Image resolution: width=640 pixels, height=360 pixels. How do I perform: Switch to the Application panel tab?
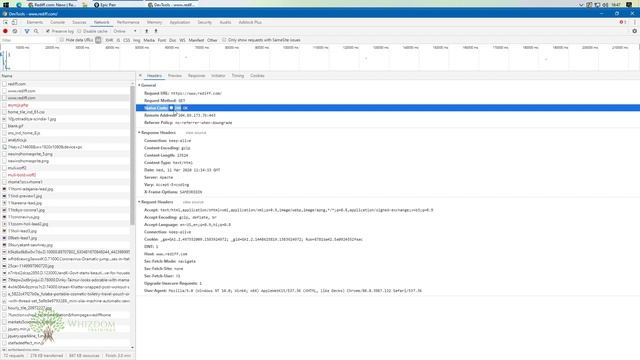point(180,22)
